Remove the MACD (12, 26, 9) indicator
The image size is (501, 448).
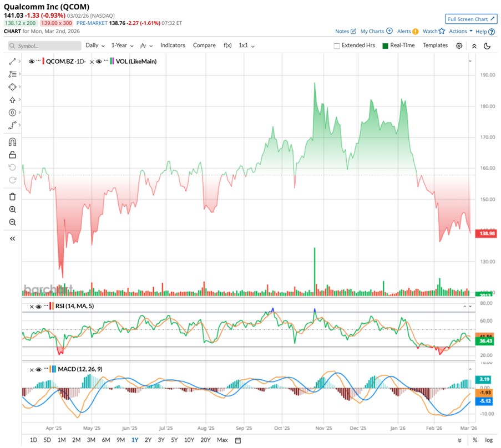(32, 370)
